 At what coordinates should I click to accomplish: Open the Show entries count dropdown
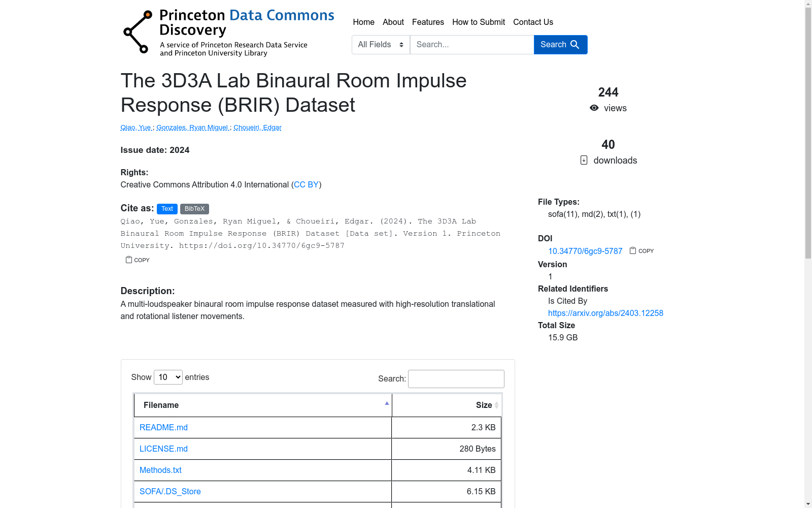[x=168, y=377]
